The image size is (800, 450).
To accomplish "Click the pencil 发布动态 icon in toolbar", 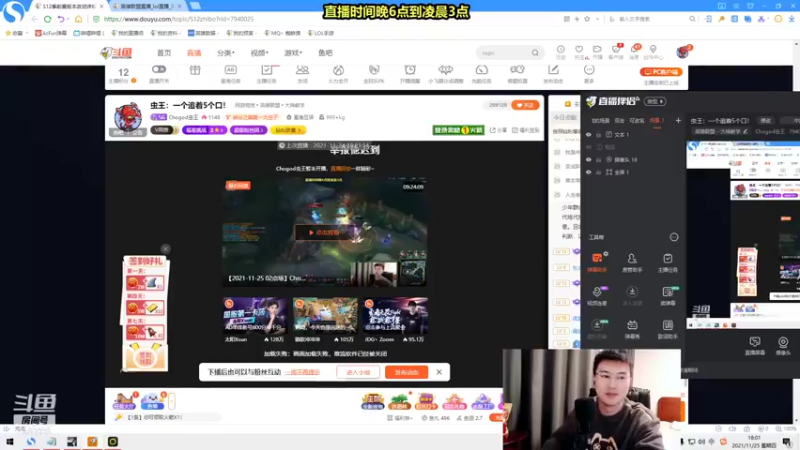I will 553,70.
